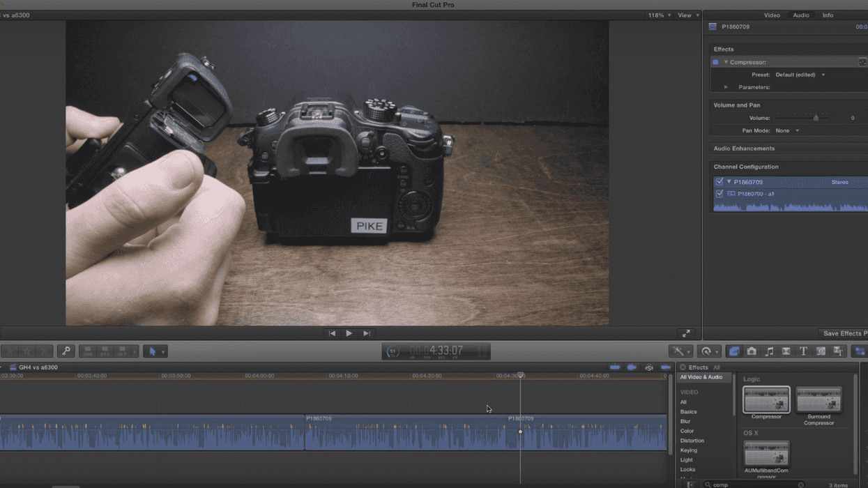Toggle the solo headphones button
Screen dimensions: 868x488
(x=649, y=367)
